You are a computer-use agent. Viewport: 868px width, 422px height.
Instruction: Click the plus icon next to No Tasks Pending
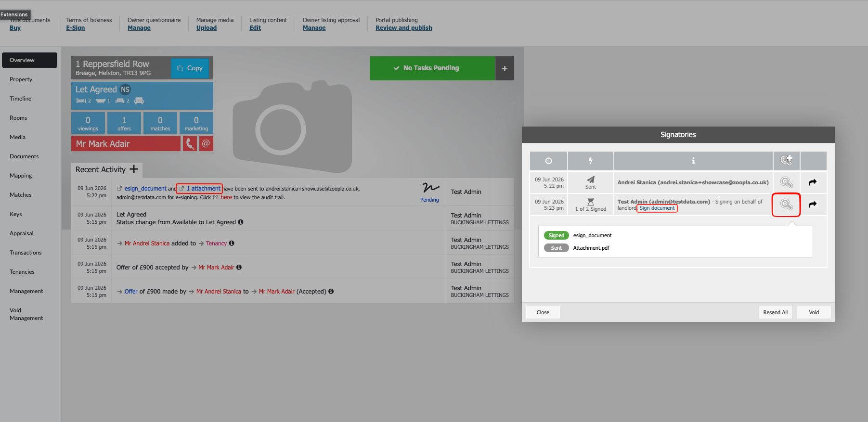(505, 68)
